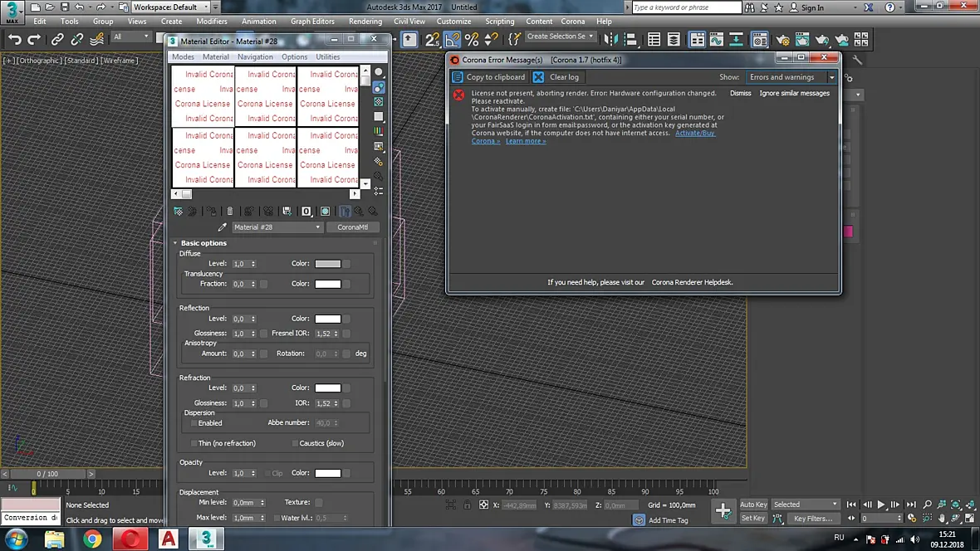980x551 pixels.
Task: Click Clear log button
Action: click(x=556, y=77)
